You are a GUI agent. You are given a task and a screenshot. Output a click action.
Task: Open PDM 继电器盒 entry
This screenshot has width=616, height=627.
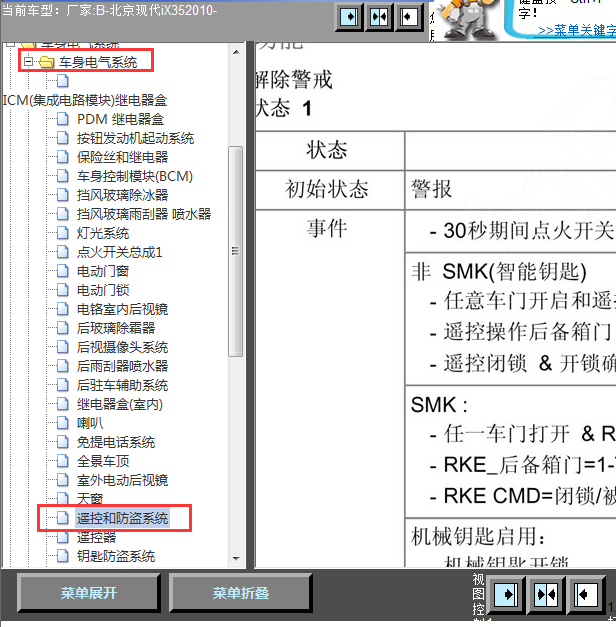[120, 119]
